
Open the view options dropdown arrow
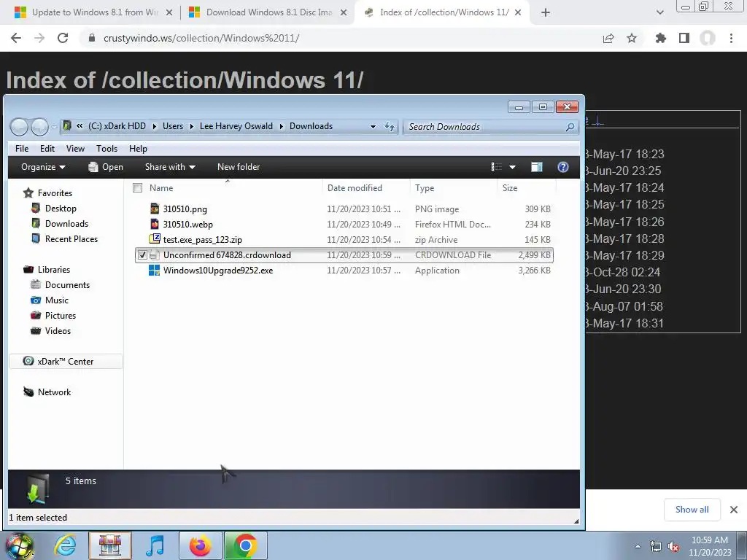click(x=512, y=167)
